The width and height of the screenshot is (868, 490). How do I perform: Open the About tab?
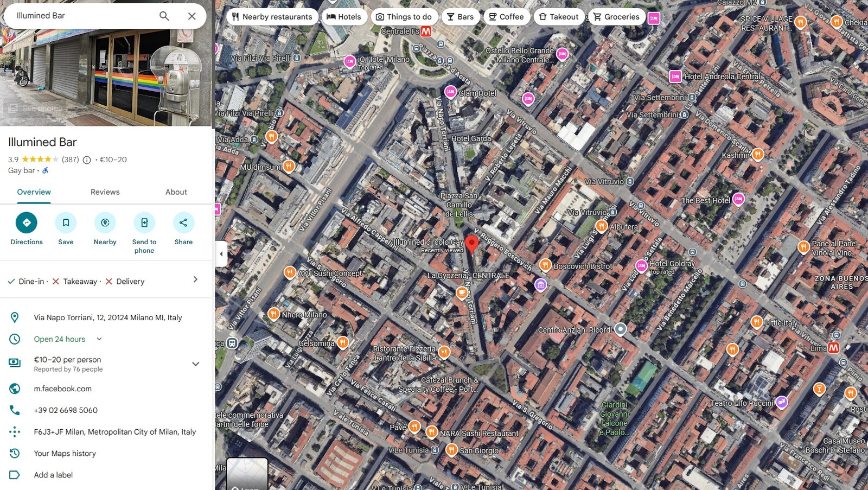tap(176, 192)
